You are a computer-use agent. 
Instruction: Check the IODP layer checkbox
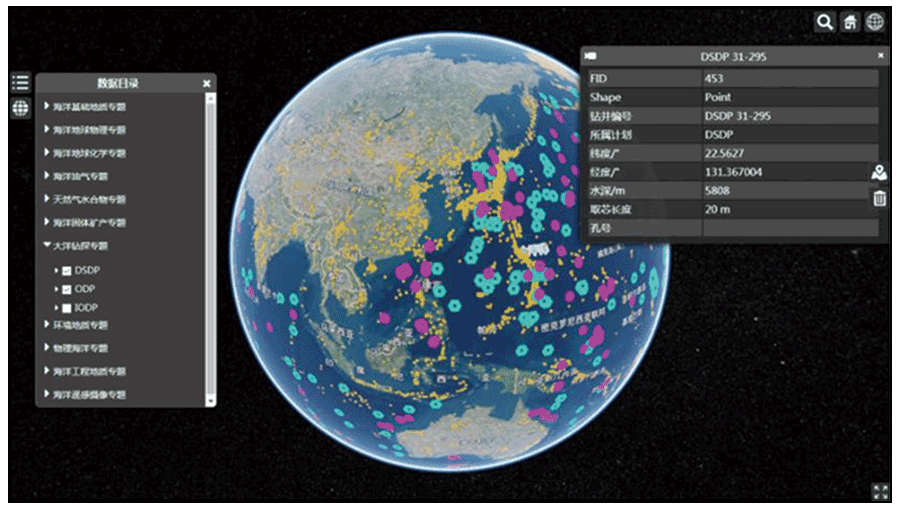pos(67,307)
